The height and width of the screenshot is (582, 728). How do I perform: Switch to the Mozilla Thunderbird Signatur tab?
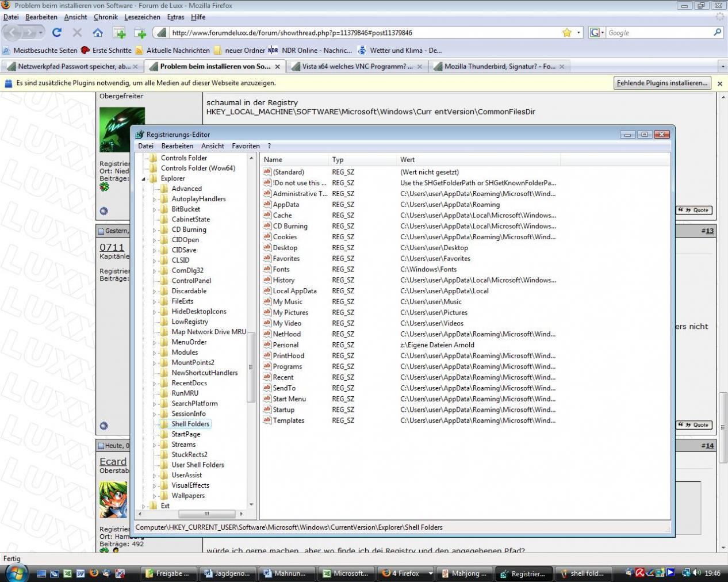499,67
